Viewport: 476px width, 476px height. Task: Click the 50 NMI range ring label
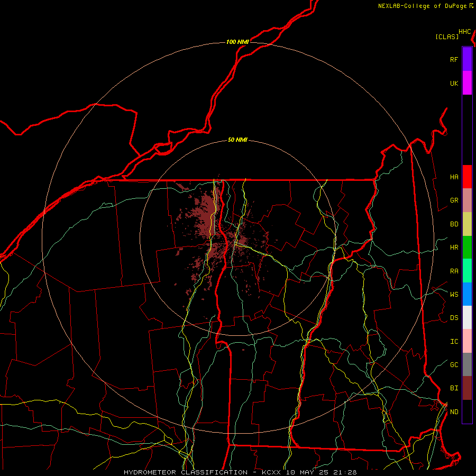(x=237, y=140)
